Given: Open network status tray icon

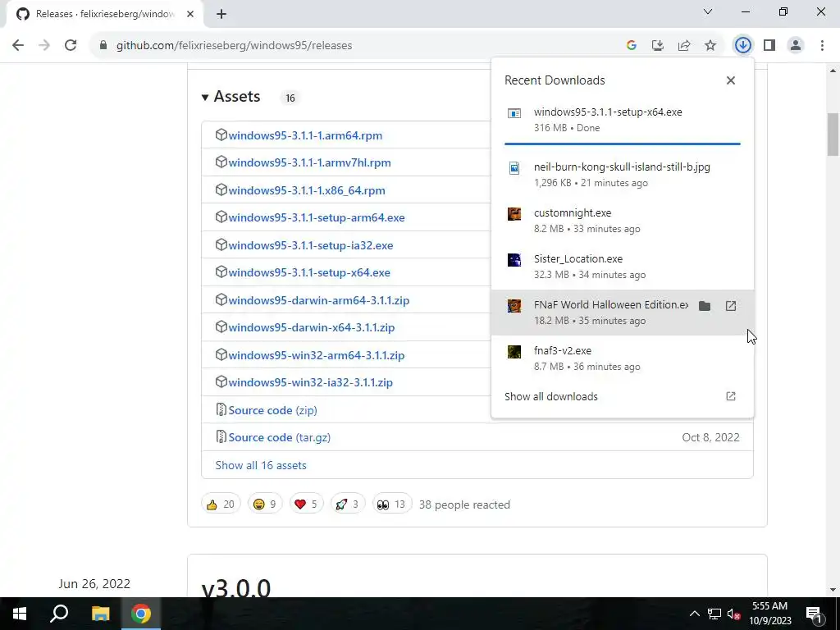Looking at the screenshot, I should [714, 614].
